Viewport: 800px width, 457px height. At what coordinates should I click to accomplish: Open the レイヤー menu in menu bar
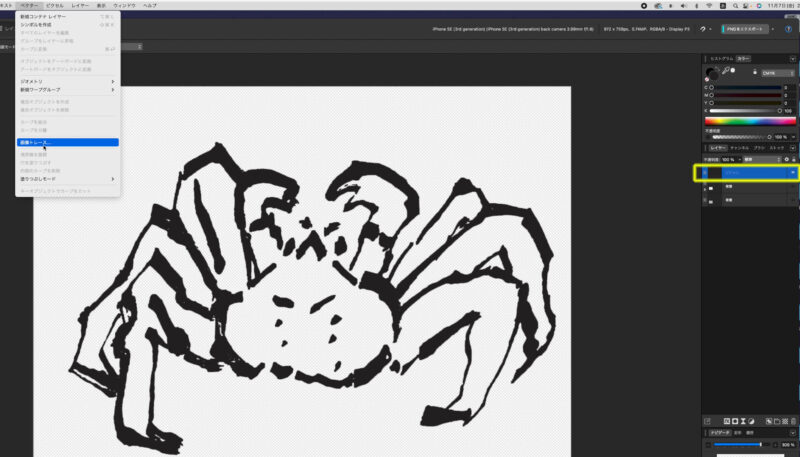(80, 6)
